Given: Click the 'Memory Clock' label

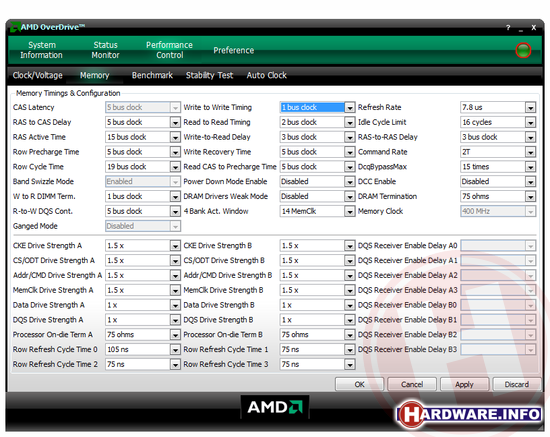Looking at the screenshot, I should pos(380,211).
